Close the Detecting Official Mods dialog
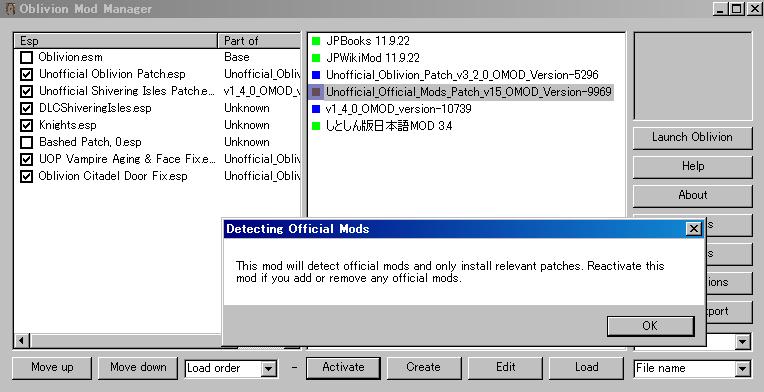Screen dimensions: 764x392 pos(693,228)
